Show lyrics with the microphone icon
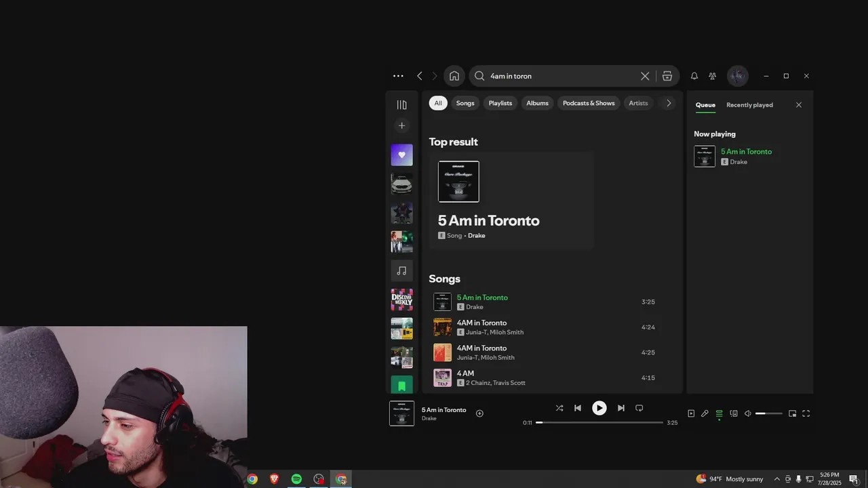Image resolution: width=868 pixels, height=488 pixels. click(705, 413)
